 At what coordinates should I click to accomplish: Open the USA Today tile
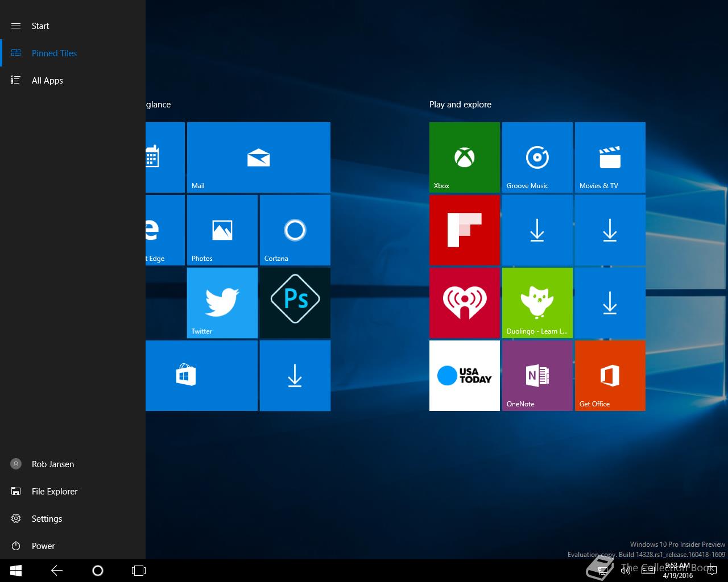[x=465, y=376]
